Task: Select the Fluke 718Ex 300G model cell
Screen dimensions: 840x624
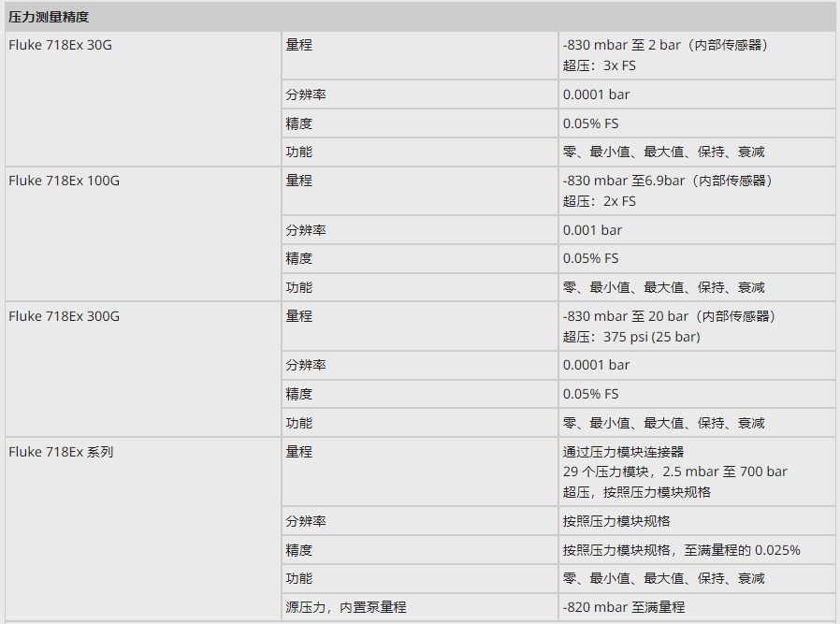Action: tap(143, 370)
